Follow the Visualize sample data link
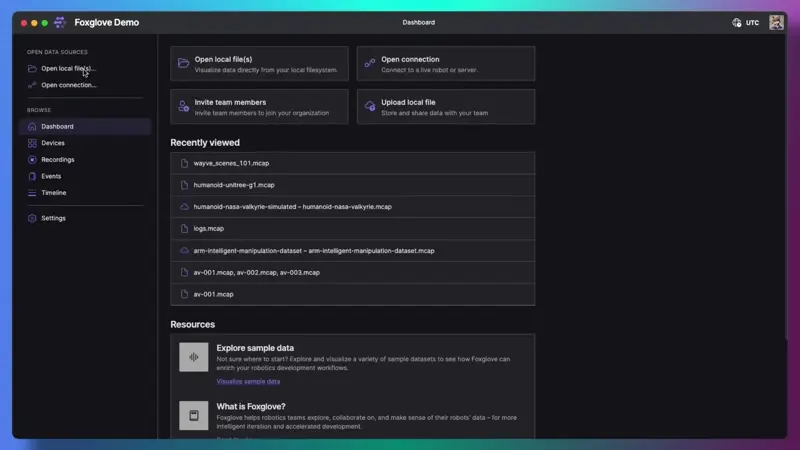Viewport: 800px width, 450px height. [x=248, y=381]
